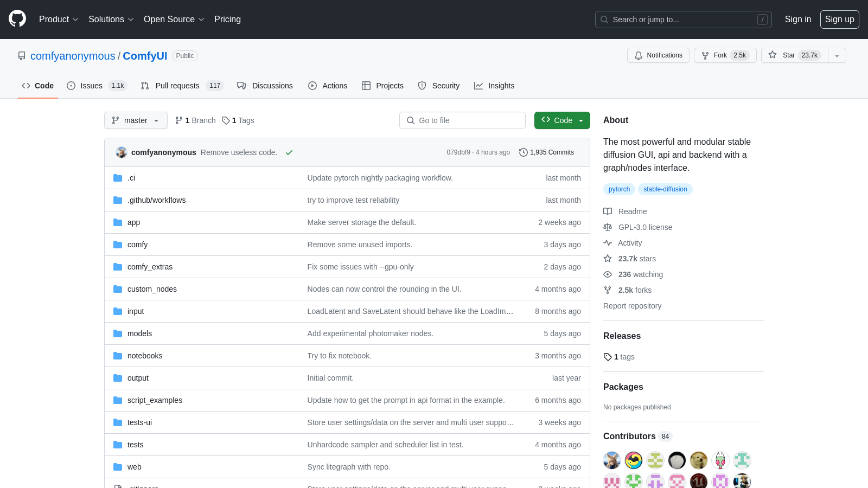868x488 pixels.
Task: Click the folder icon for web
Action: pyautogui.click(x=118, y=467)
